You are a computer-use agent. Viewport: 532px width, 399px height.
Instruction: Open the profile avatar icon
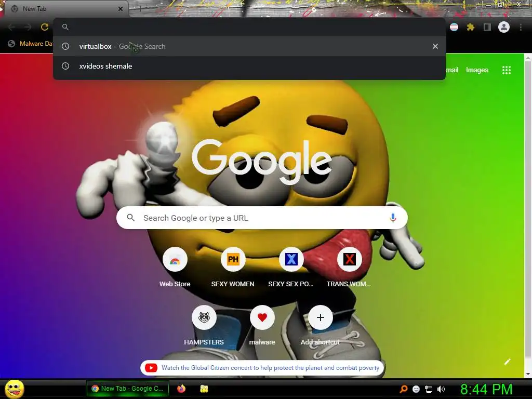tap(504, 27)
